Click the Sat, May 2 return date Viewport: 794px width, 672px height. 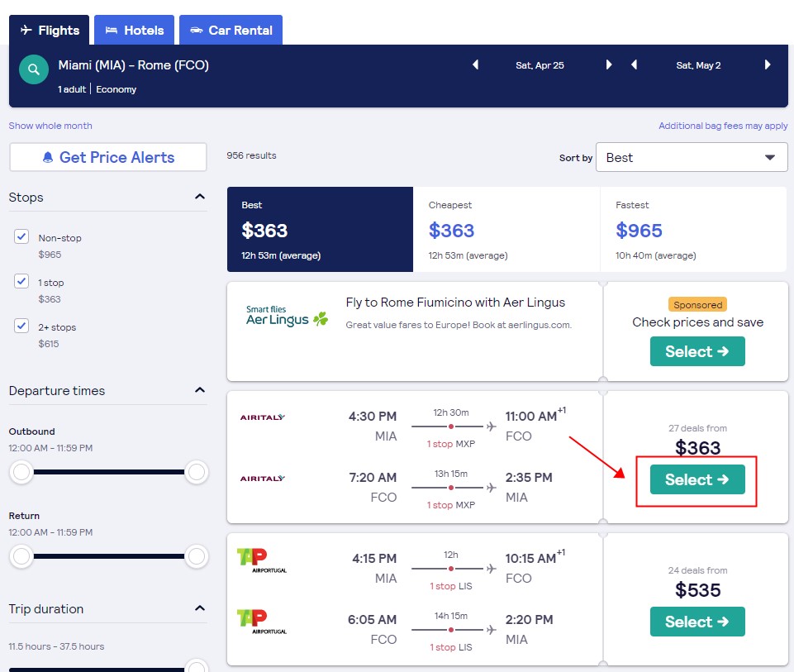(698, 65)
